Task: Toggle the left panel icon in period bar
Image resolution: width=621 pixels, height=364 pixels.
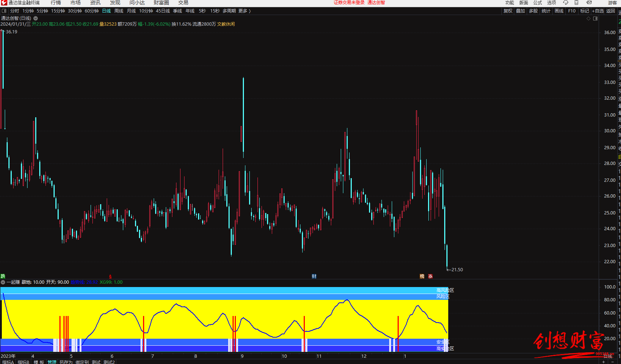Action: [4, 11]
